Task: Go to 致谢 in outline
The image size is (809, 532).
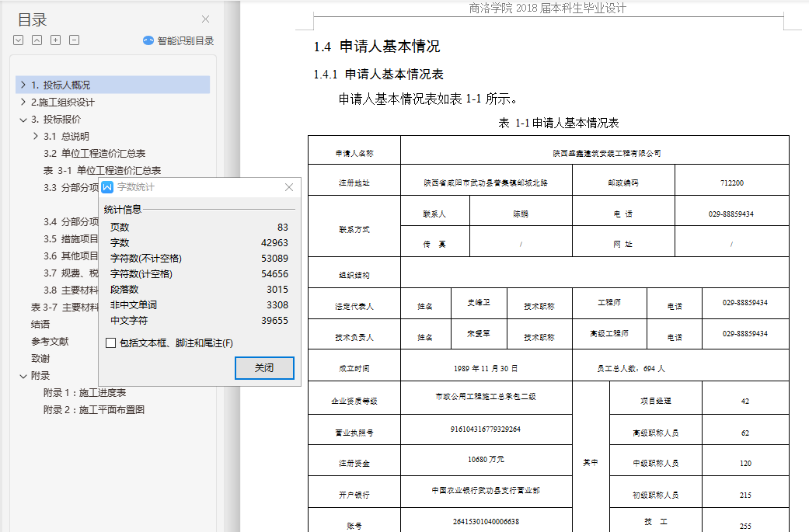Action: click(x=40, y=358)
